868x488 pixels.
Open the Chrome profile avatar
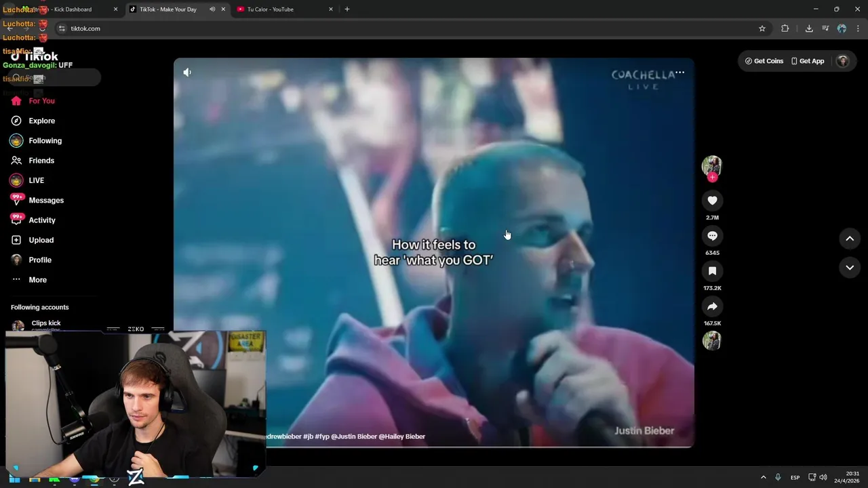click(842, 28)
